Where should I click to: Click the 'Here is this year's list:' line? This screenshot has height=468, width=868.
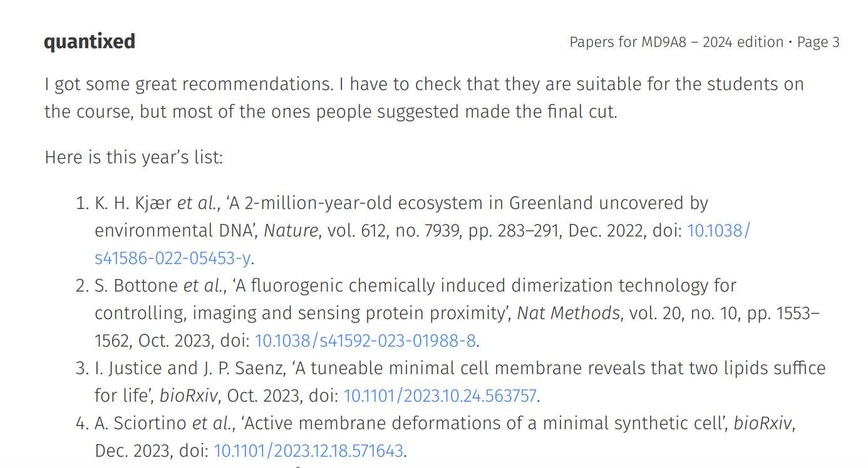(133, 157)
